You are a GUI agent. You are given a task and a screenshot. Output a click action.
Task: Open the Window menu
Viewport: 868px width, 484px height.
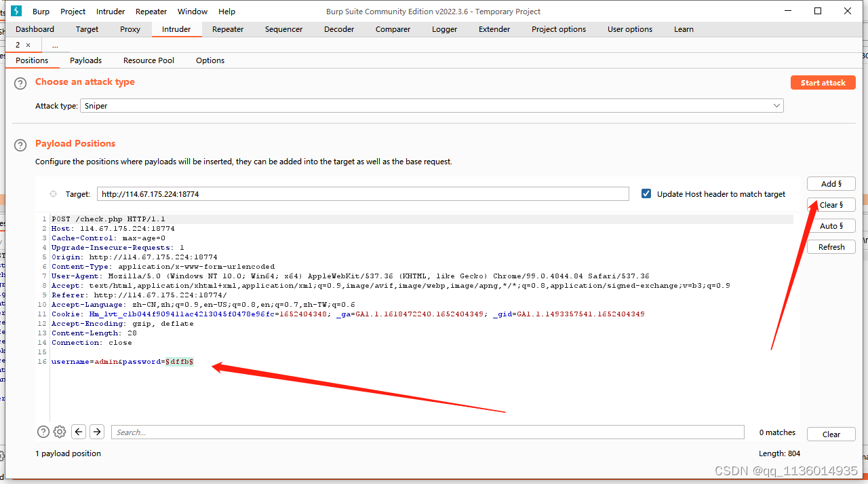193,12
